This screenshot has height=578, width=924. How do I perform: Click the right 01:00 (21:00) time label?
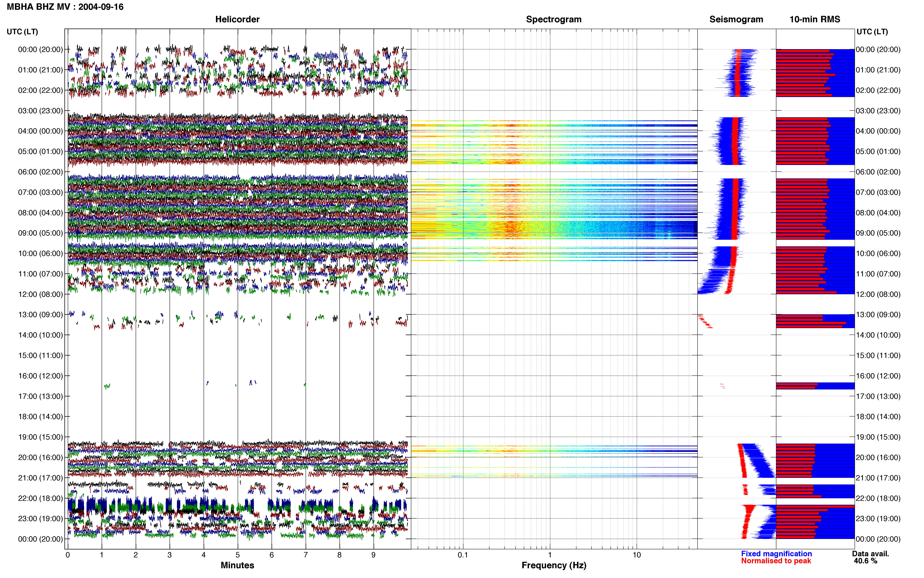pyautogui.click(x=878, y=70)
